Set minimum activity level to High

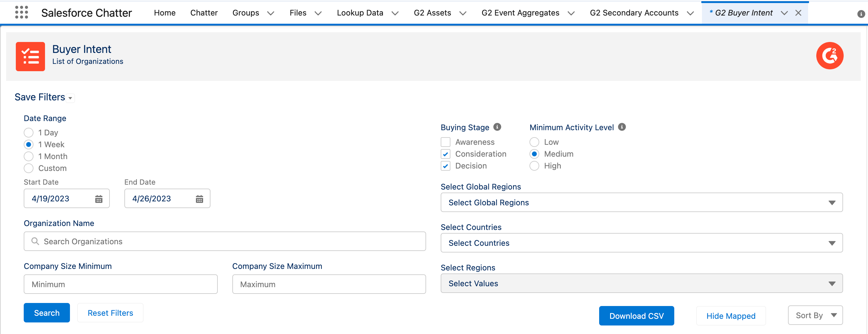(534, 166)
